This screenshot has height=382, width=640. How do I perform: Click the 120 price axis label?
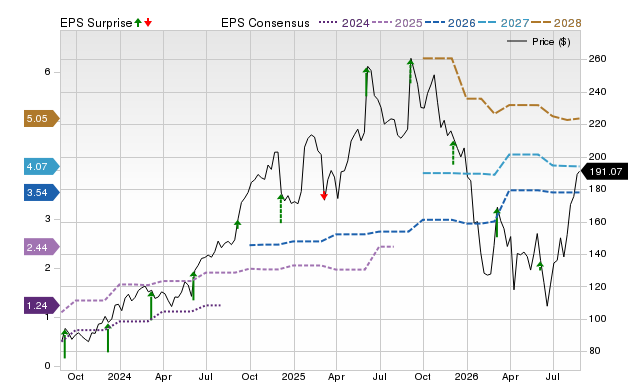pos(597,286)
